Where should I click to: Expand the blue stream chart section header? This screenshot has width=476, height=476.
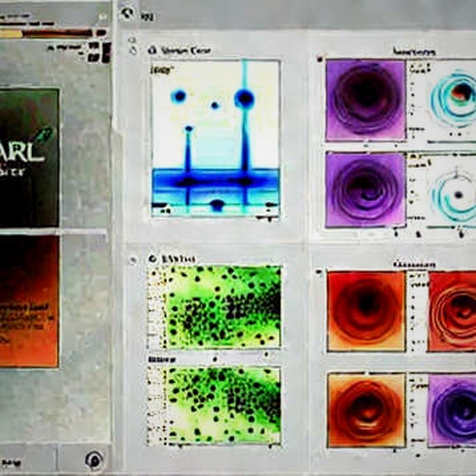pos(186,51)
